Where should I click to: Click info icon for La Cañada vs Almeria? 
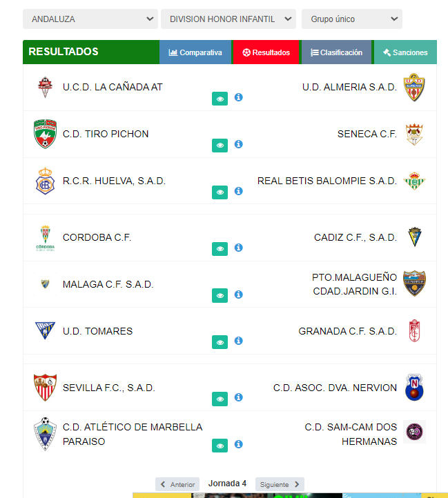pos(239,98)
